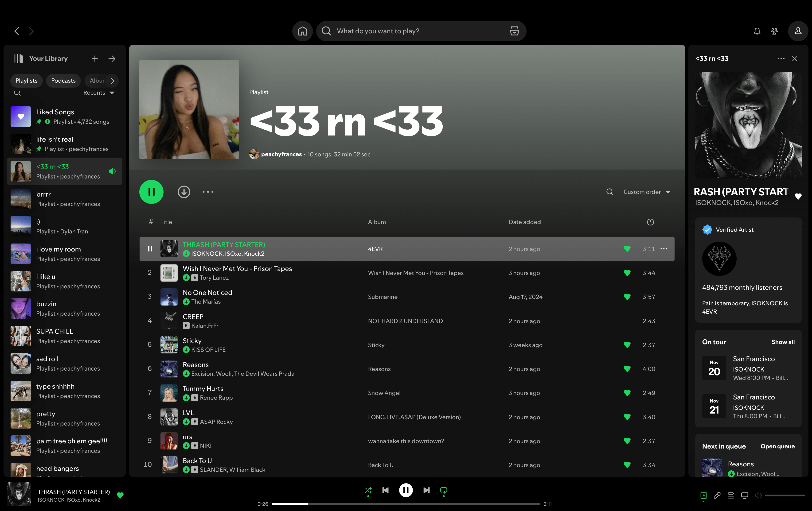Pause playback in the bottom player bar
The image size is (812, 511).
click(x=406, y=490)
